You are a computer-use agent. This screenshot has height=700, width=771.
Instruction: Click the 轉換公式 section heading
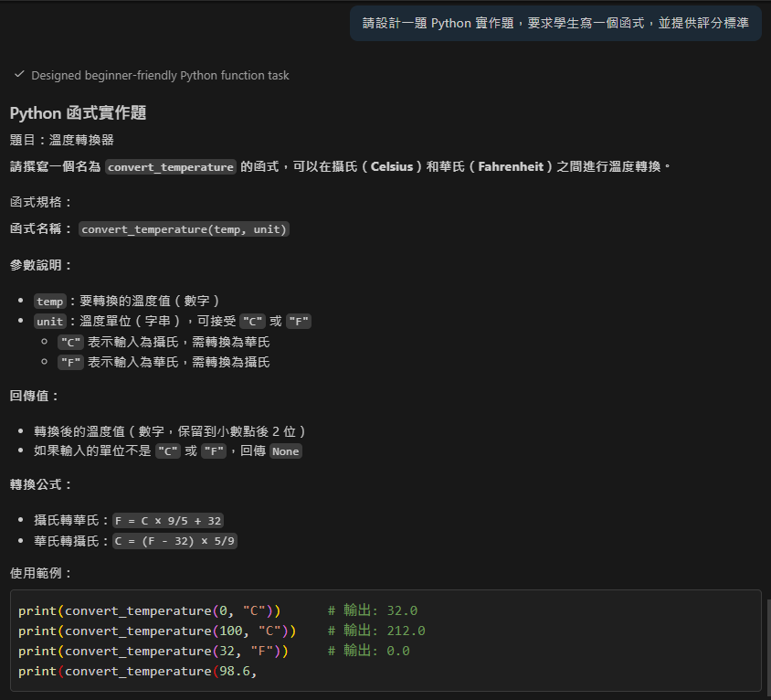pos(38,484)
